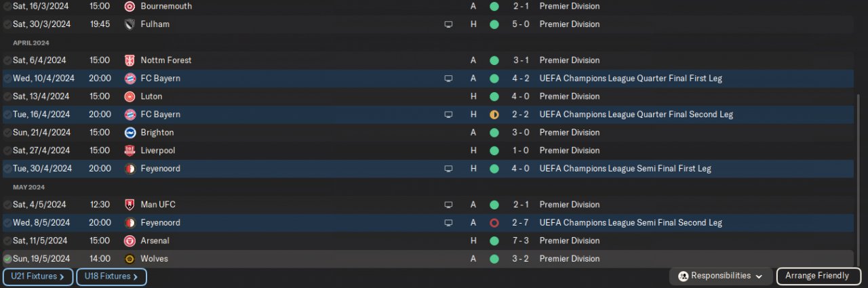Open the 7 - 3 Arsenal match result
Screen dimensions: 868x288
521,241
